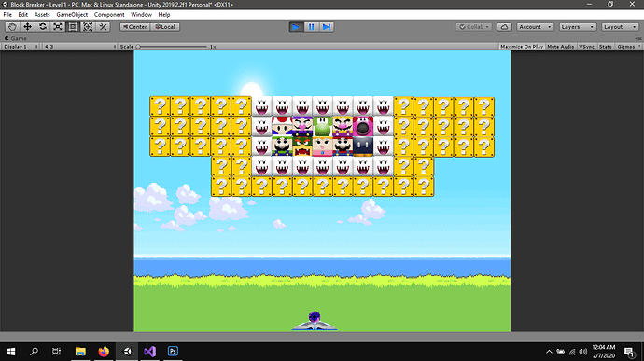Open Collab dropdown

[474, 27]
